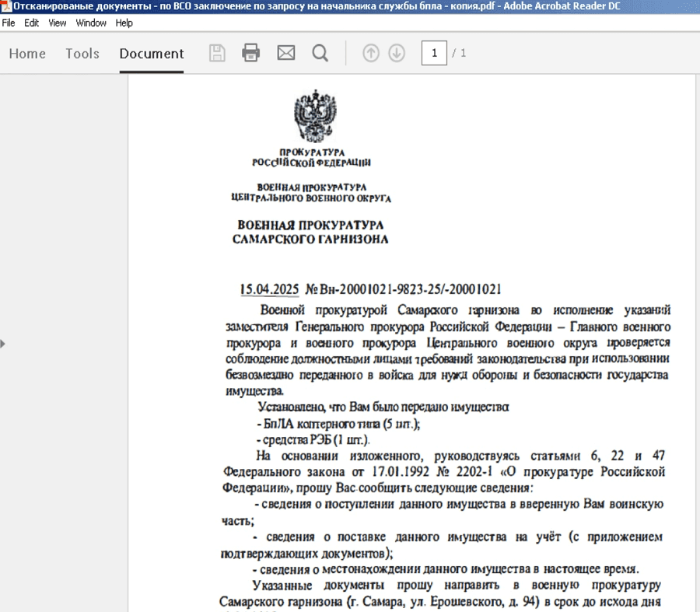Screen dimensions: 700x612
Task: Click the heading ВОЕННАЯ ПРОКУРАТУРА САМАРСКОГО ГАРНИЗОНА
Action: [x=310, y=232]
